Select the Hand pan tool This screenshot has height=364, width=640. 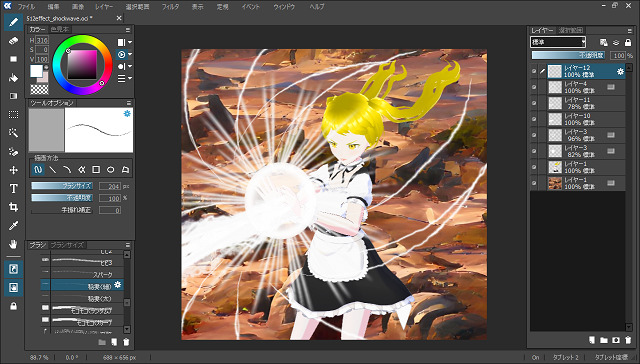13,244
